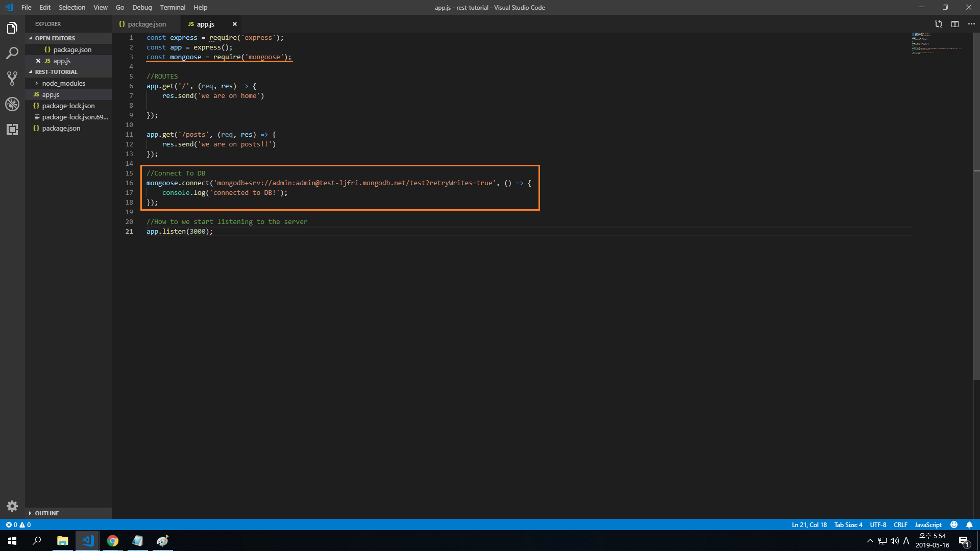980x551 pixels.
Task: Open the View menu
Action: 101,7
